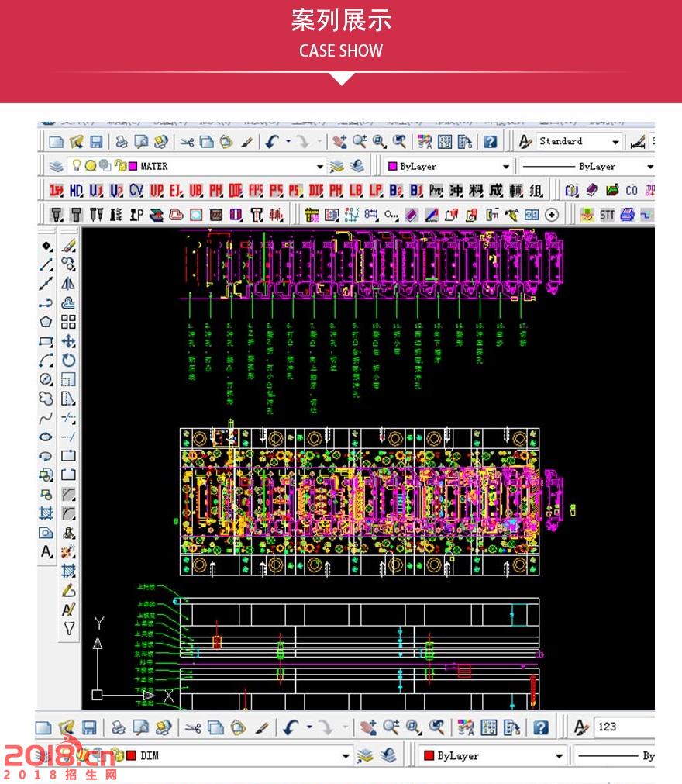Screen dimensions: 682x784
Task: Click Cut scissors icon in lower toolbar
Action: (x=193, y=727)
